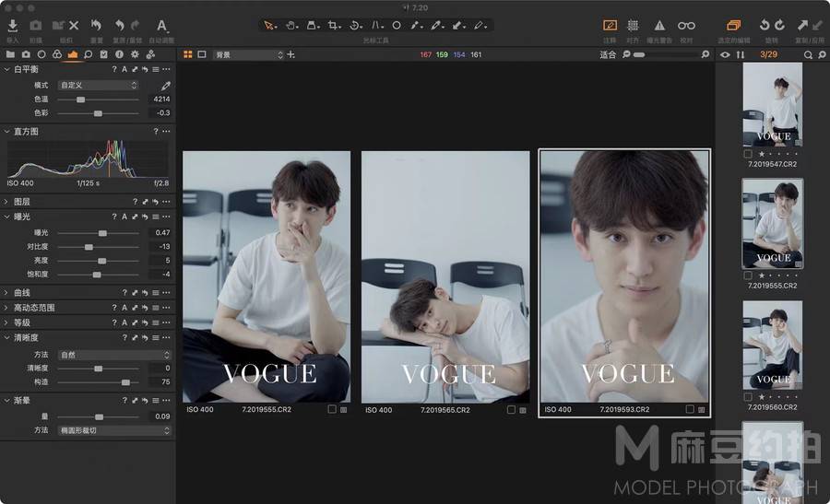Check the box above thumbnail 7.2019547.CR2 label
The width and height of the screenshot is (830, 504).
tap(747, 154)
